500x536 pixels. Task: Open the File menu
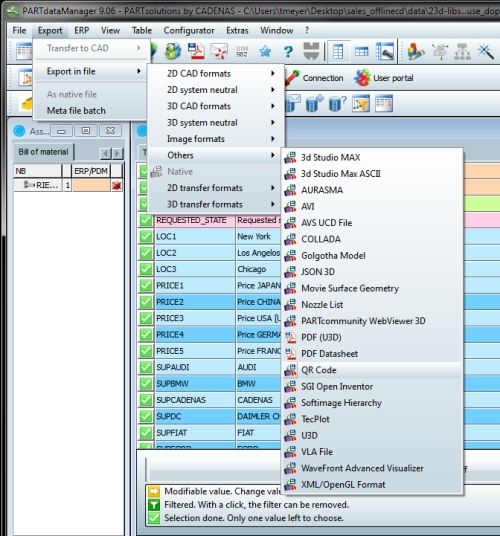click(x=19, y=30)
